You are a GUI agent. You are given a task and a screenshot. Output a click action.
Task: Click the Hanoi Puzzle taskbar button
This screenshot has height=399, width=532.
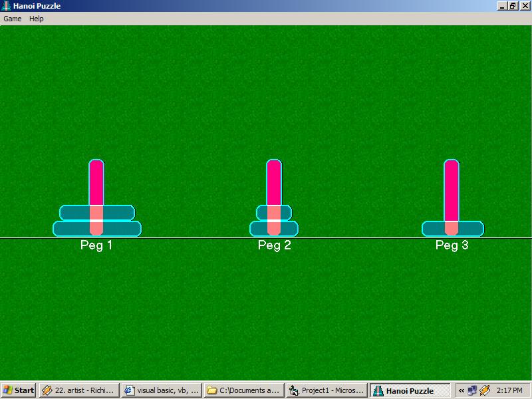pos(410,390)
